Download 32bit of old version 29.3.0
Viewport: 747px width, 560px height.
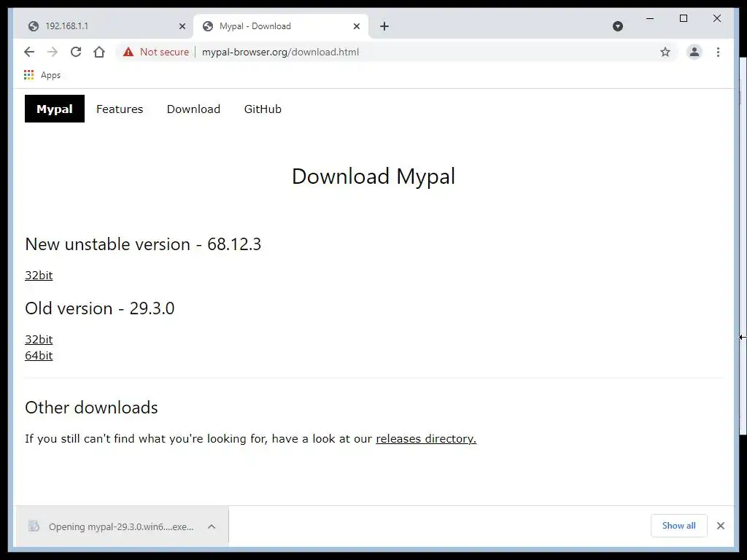[x=39, y=340]
